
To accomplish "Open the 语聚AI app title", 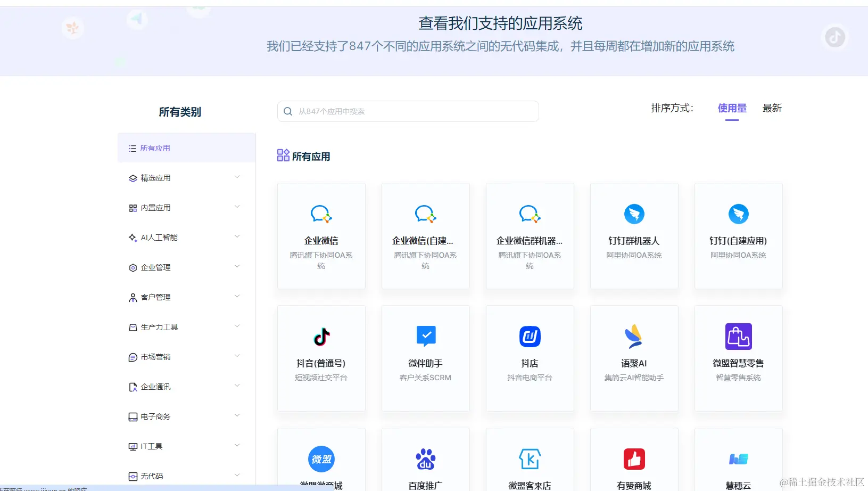I will (634, 364).
